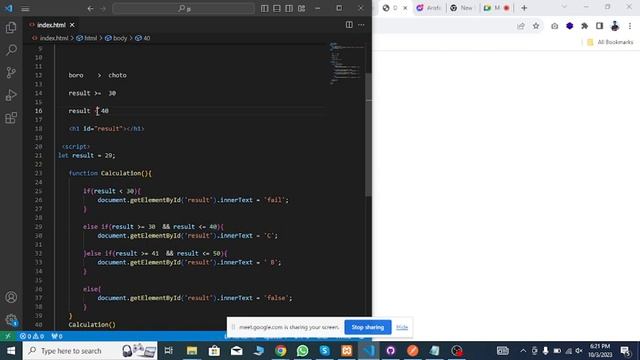Click the camera extension icon in Chrome
640x360 pixels.
tap(554, 26)
